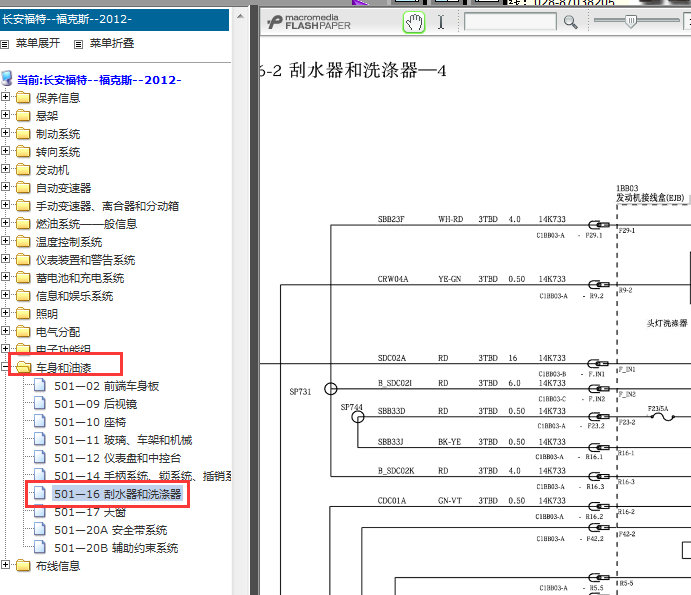
Task: Click the 发动机接线盒(EJB) label
Action: (x=650, y=198)
